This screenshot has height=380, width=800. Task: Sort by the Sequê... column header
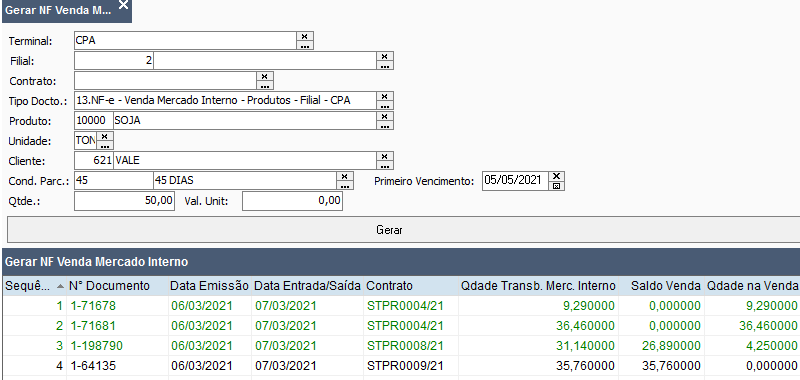click(34, 286)
